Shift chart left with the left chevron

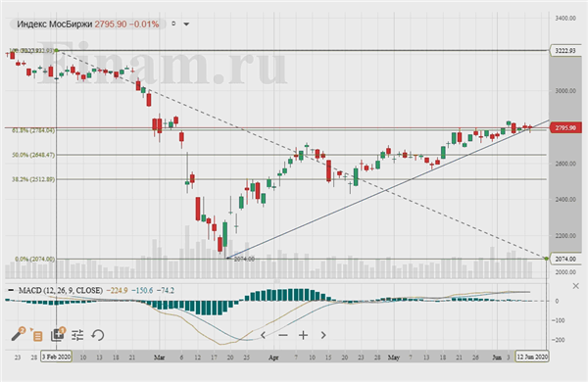coord(264,335)
